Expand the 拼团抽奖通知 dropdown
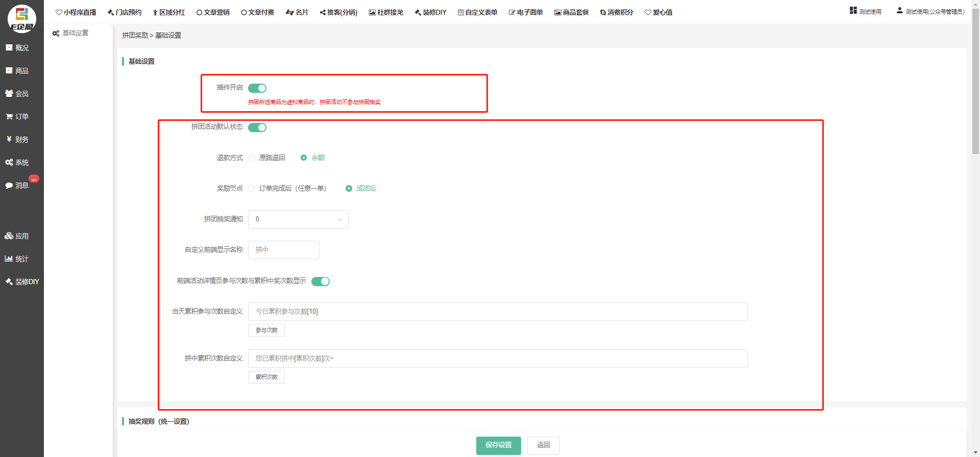Viewport: 980px width, 457px height. click(x=298, y=219)
